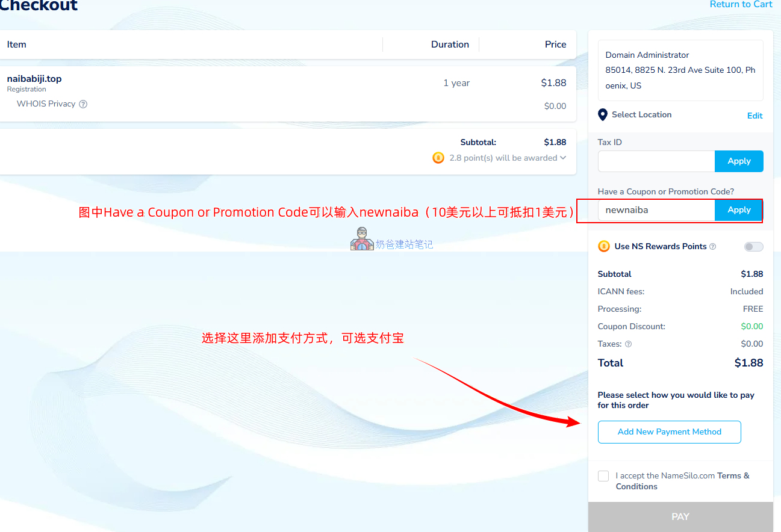Check the NameSilo Terms & Conditions checkbox

(x=603, y=475)
